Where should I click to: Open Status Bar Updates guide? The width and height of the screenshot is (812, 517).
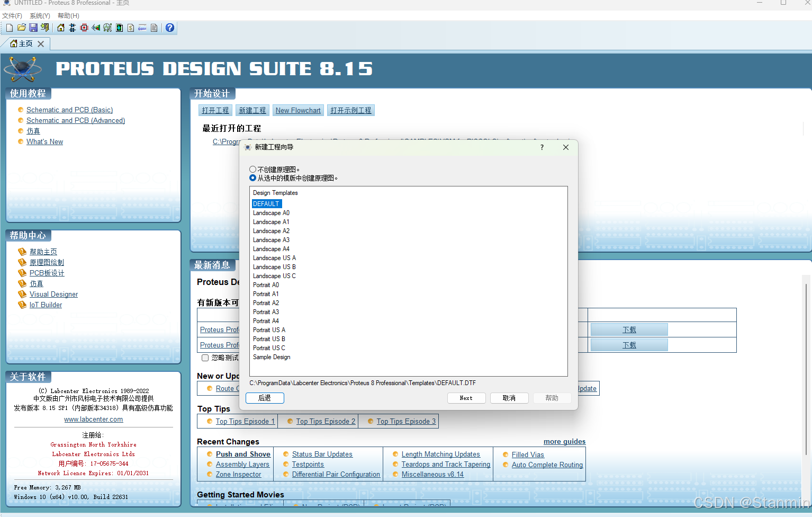pyautogui.click(x=322, y=454)
